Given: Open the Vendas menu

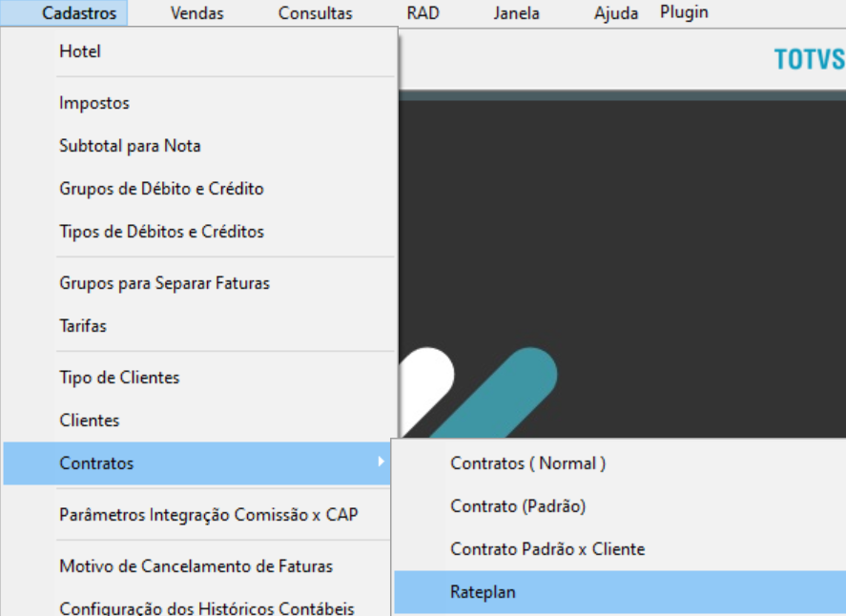Looking at the screenshot, I should [196, 13].
